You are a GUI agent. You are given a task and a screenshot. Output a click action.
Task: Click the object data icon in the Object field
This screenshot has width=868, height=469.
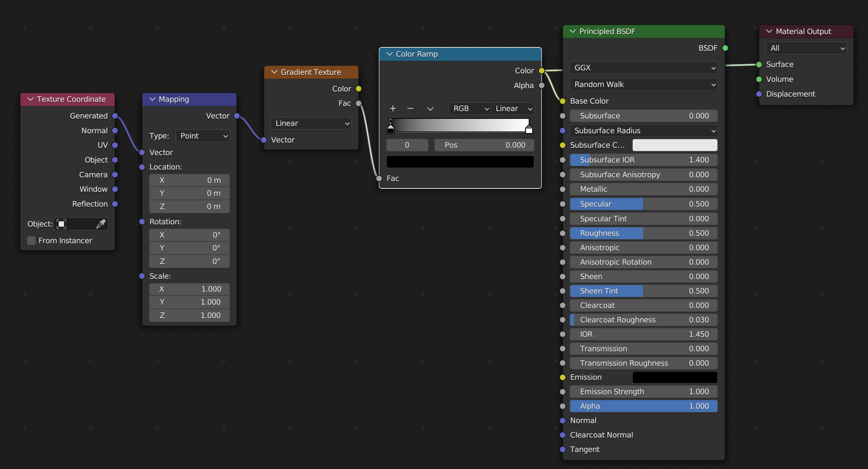click(61, 224)
